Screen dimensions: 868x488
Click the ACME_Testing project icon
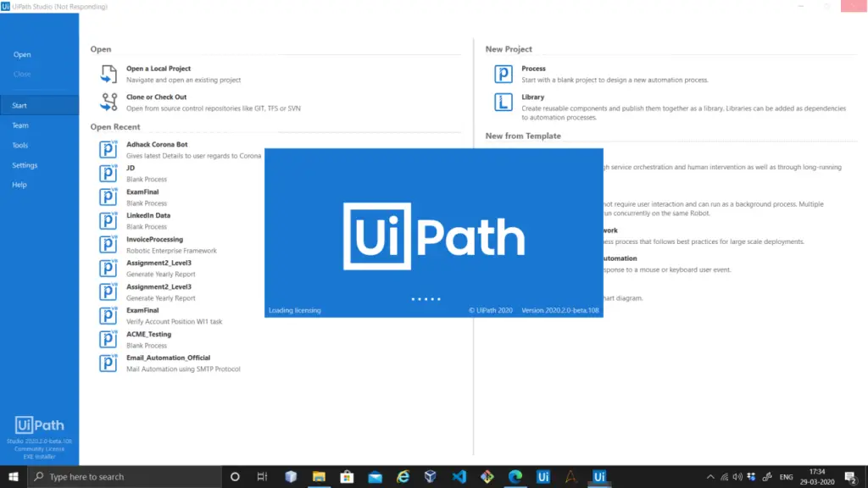tap(108, 339)
